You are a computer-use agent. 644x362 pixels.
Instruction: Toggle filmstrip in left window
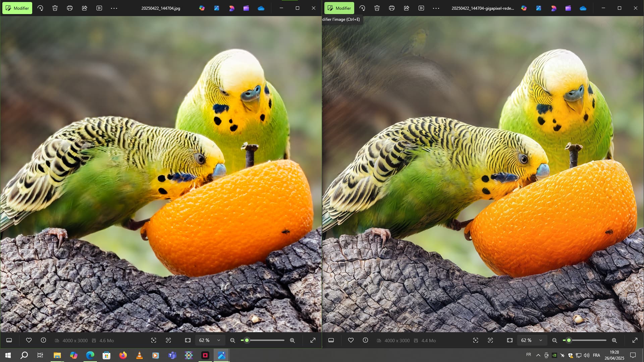point(9,340)
